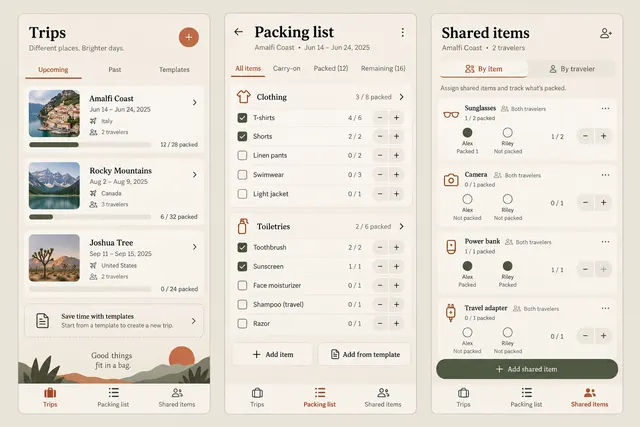
Task: Uncheck the T-shirts checkbox
Action: tap(242, 118)
